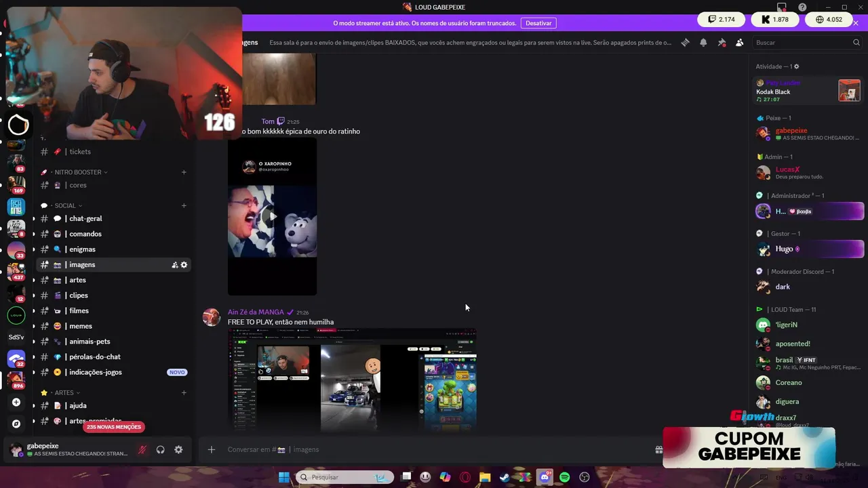Expand threads arrow beside enigmas
The image size is (868, 488).
[33, 249]
